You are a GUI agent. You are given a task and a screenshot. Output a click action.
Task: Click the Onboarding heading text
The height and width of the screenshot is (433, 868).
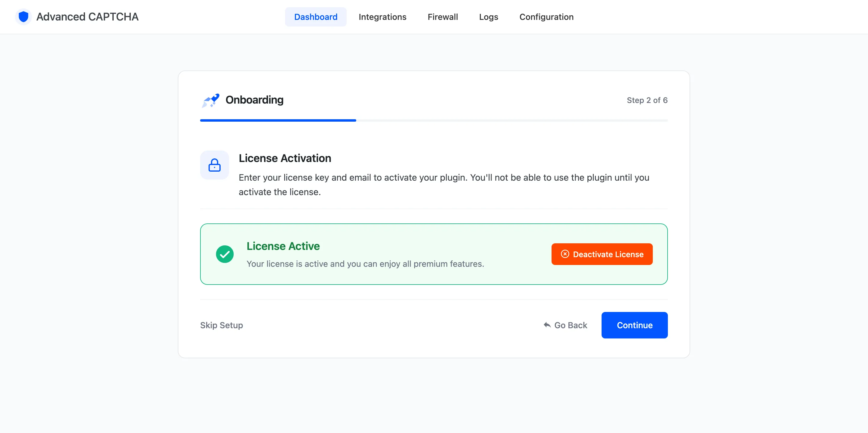pyautogui.click(x=254, y=100)
